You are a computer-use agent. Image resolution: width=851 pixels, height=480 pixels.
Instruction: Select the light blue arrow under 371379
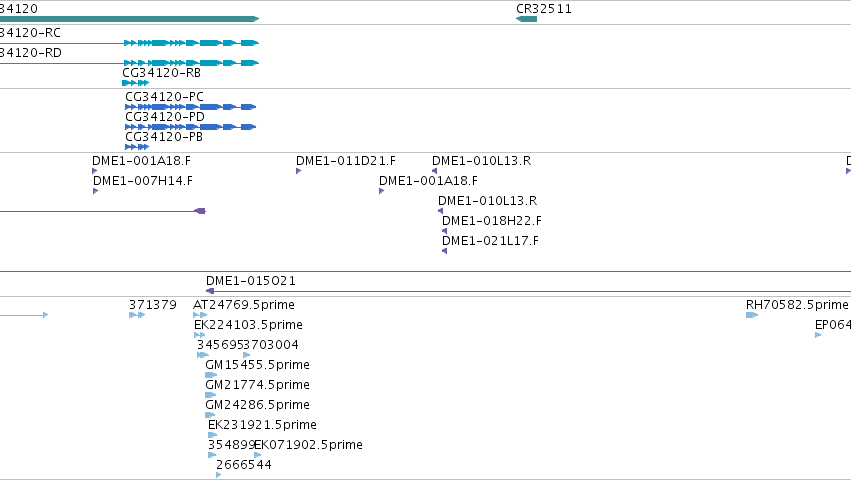pyautogui.click(x=137, y=315)
